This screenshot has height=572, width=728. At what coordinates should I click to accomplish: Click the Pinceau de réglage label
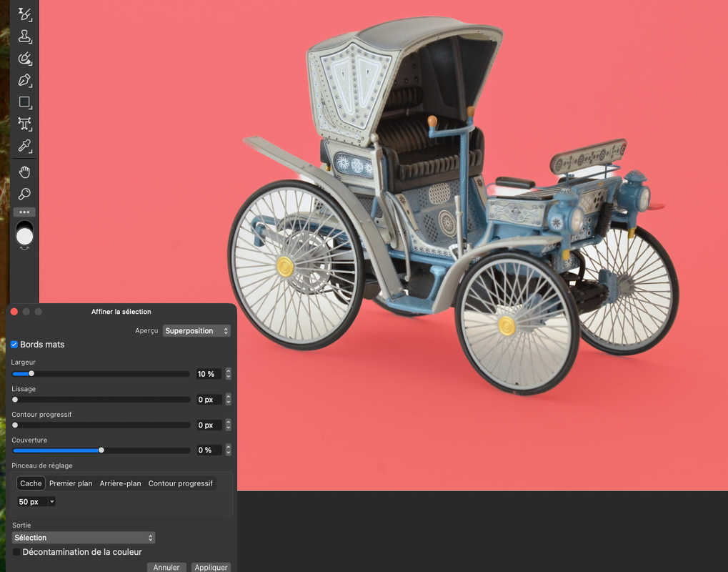coord(41,465)
